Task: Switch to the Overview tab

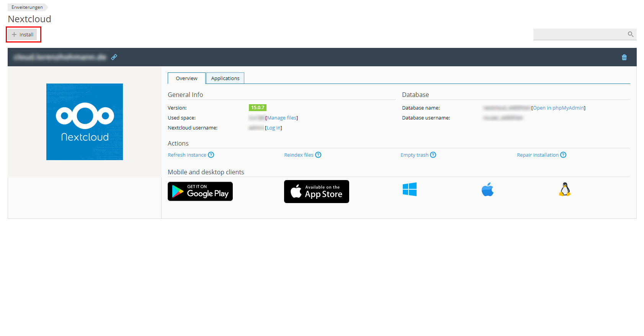Action: [186, 78]
